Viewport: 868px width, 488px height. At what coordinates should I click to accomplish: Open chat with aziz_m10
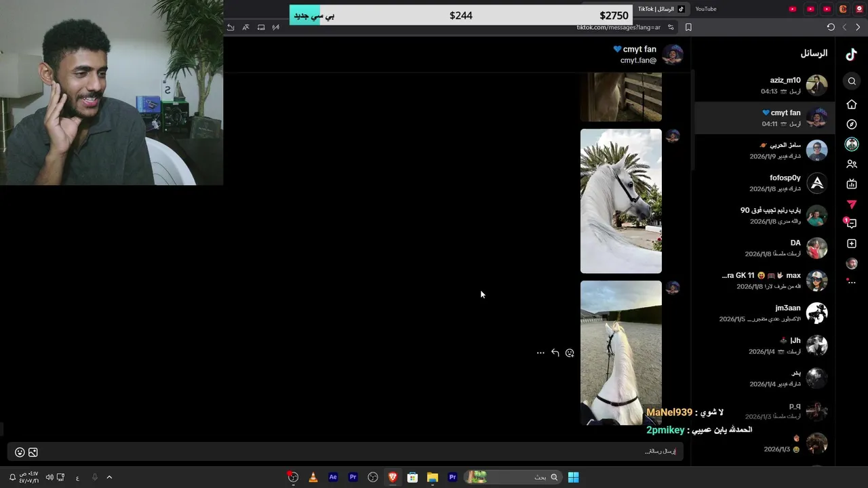tap(762, 85)
